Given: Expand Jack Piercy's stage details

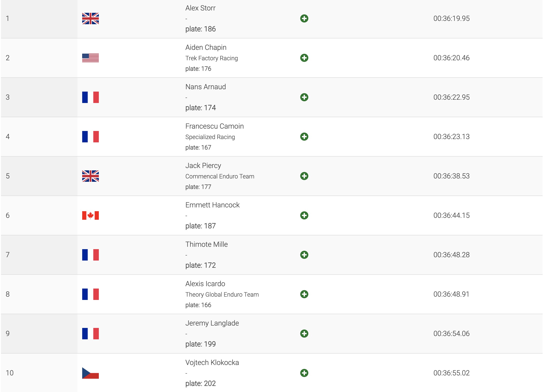Looking at the screenshot, I should point(304,176).
